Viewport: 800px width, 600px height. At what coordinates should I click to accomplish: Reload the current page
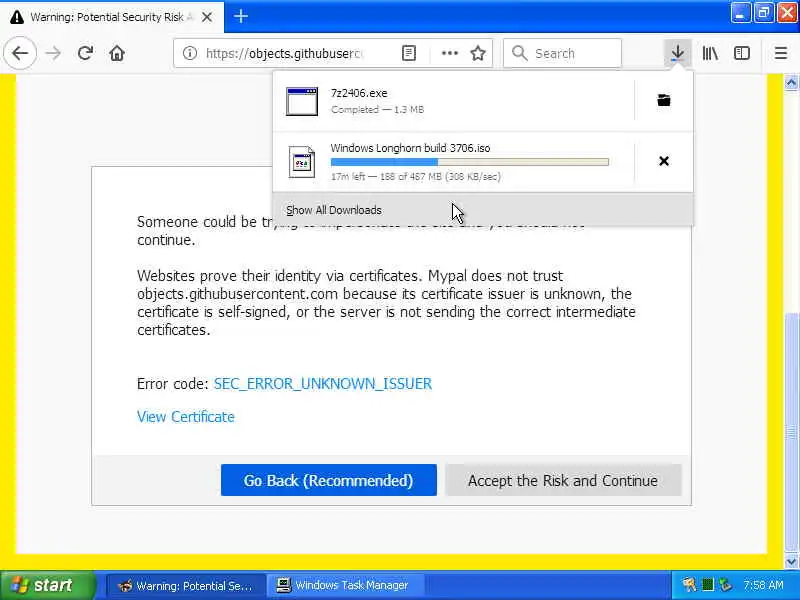click(x=85, y=53)
